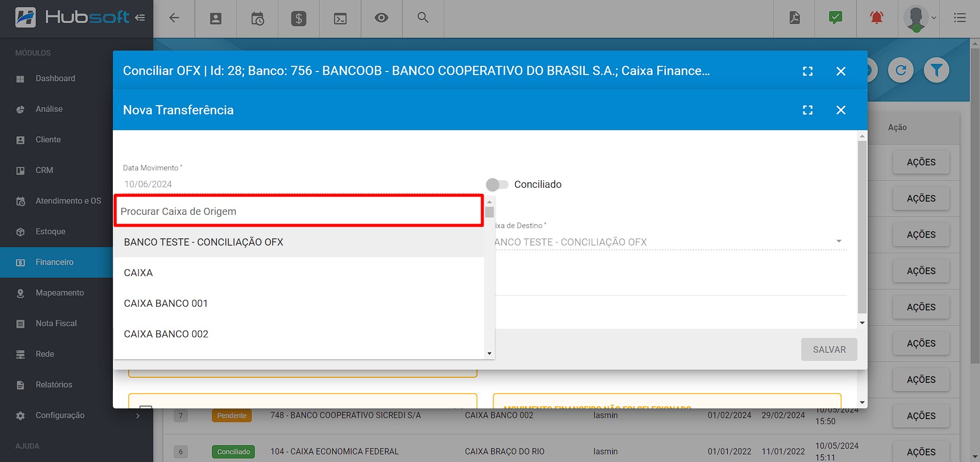This screenshot has height=462, width=980.
Task: Select CAIXA option in origin list
Action: (299, 273)
